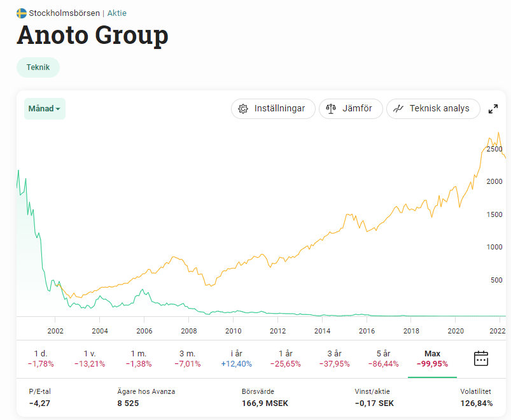Open the calendar date range picker

click(481, 358)
